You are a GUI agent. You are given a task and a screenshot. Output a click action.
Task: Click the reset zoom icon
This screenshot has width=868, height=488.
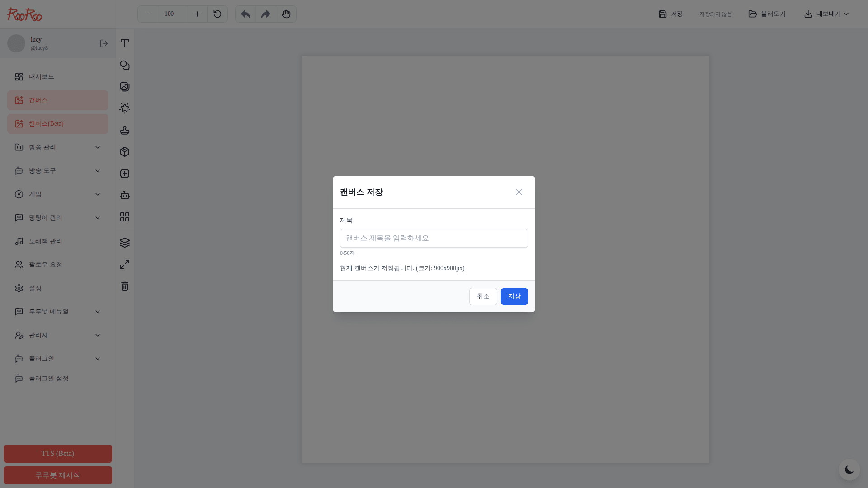[217, 14]
